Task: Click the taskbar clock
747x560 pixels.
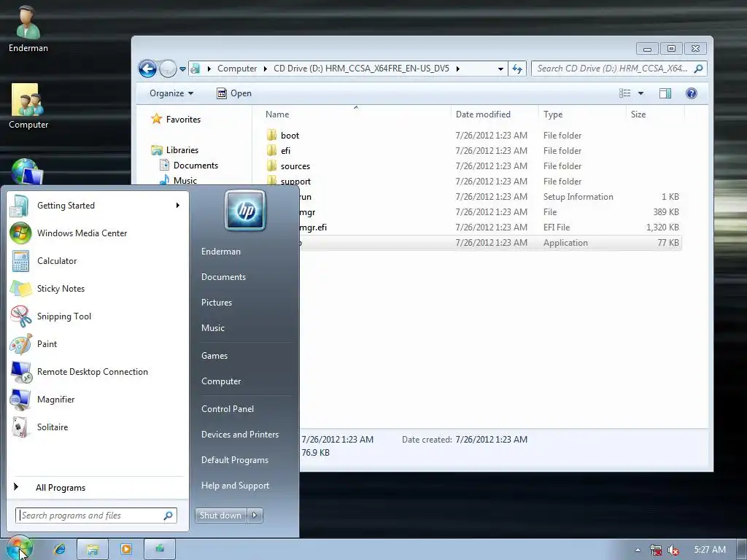Action: (x=710, y=550)
